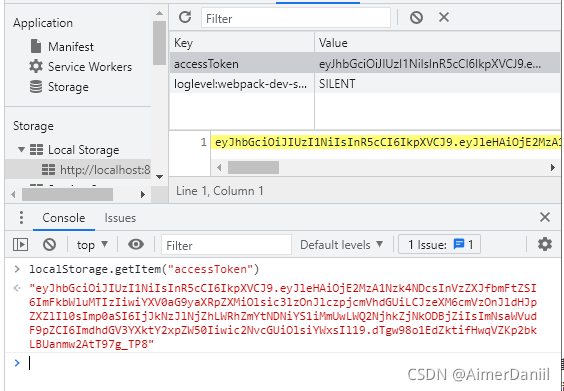
Task: Click the Storage section header
Action: (33, 126)
